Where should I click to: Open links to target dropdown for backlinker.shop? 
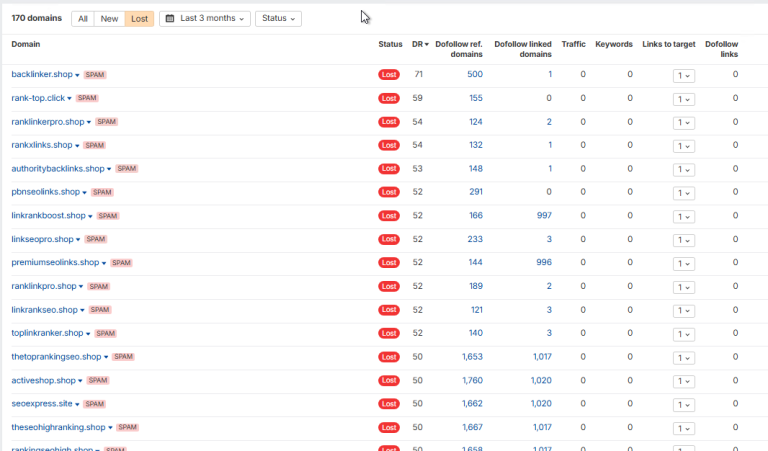click(684, 75)
